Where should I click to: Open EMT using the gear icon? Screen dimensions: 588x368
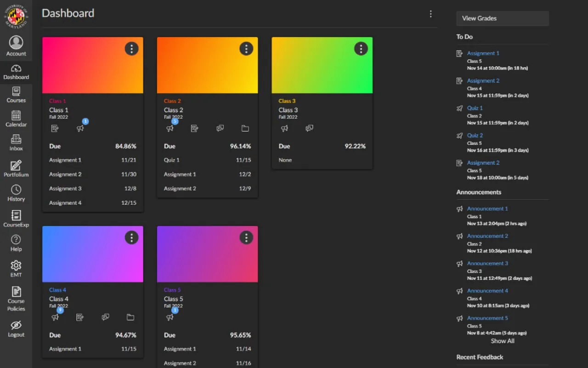tap(16, 268)
